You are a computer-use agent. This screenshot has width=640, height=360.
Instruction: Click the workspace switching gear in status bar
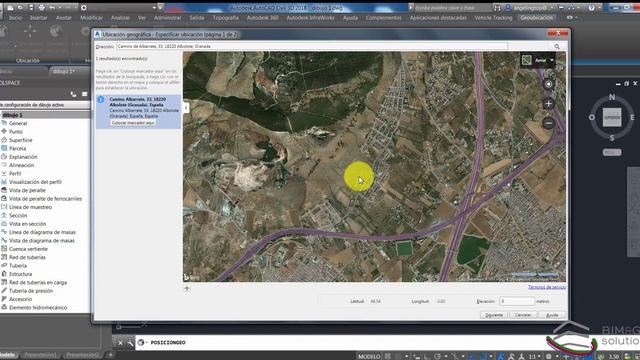(549, 356)
